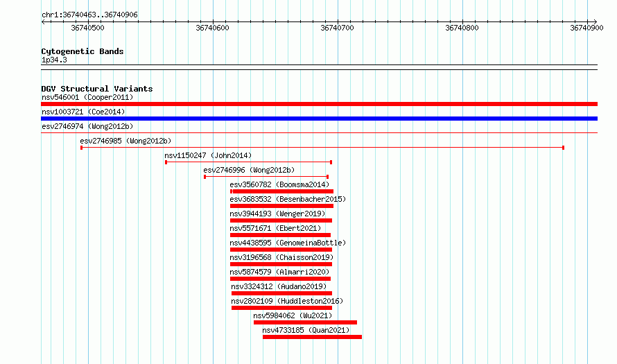
Task: Open esv2746996 (Wong2012b) variant label
Action: (x=249, y=170)
